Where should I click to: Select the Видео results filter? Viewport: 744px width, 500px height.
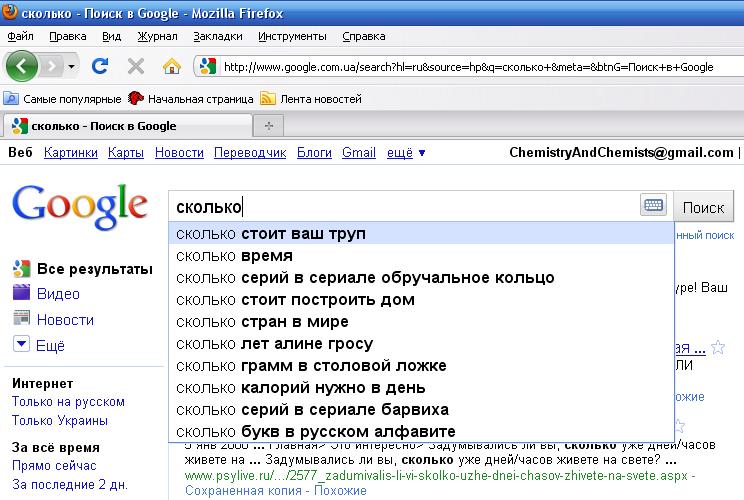(57, 294)
